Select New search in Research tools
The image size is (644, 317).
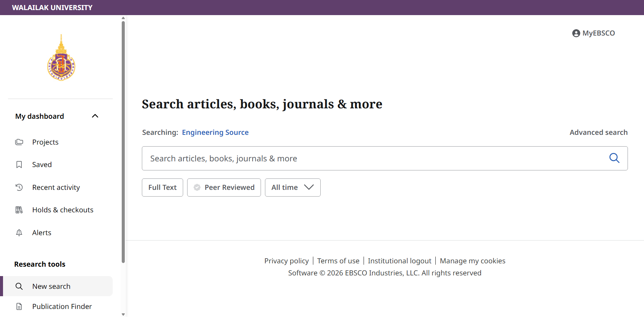pos(51,286)
